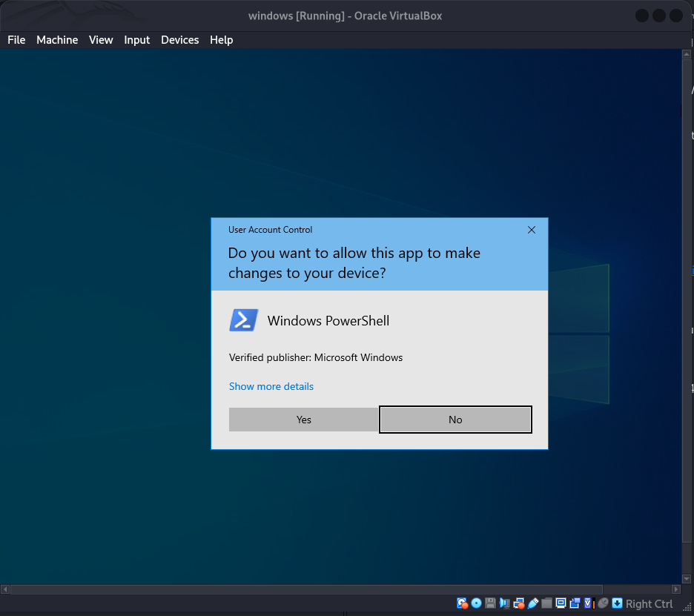Viewport: 694px width, 616px height.
Task: Click the 'Windows PowerShell' app name text
Action: (x=328, y=320)
